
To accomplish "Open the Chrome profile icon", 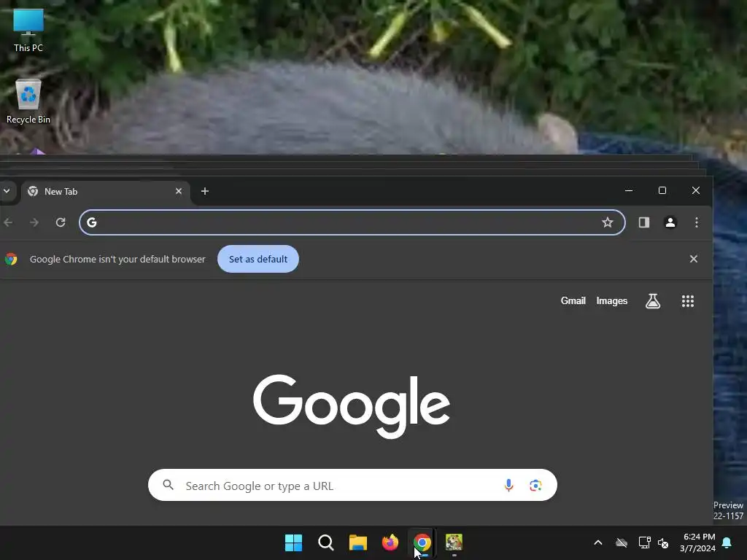I will pyautogui.click(x=670, y=222).
